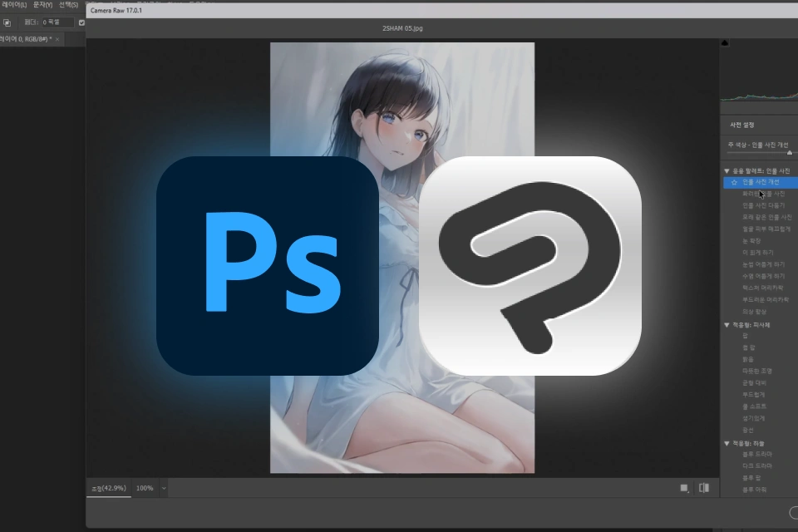Apply the 광선 subject preset
The image size is (798, 532).
pos(747,431)
